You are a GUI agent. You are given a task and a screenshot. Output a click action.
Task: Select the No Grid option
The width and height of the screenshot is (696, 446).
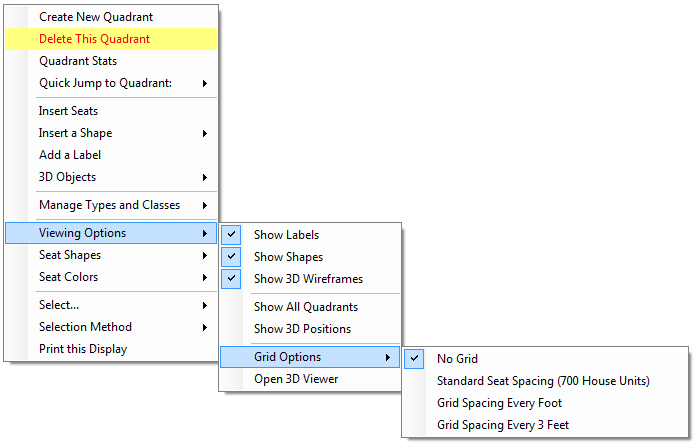click(x=457, y=358)
